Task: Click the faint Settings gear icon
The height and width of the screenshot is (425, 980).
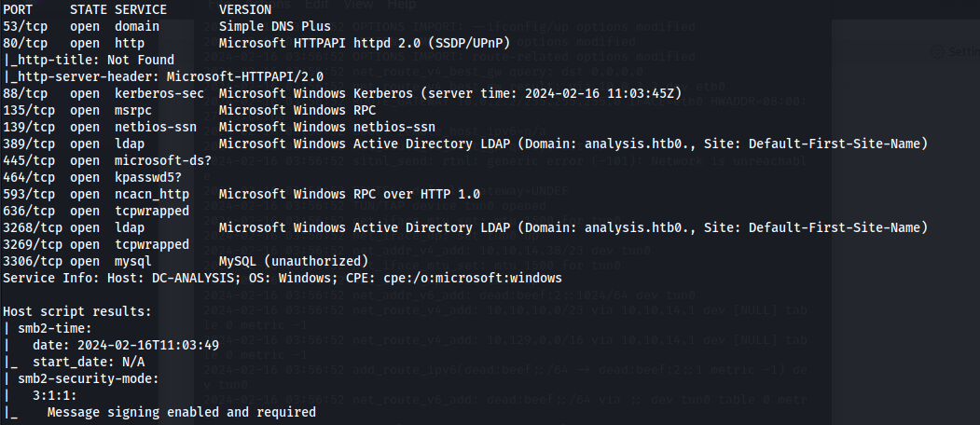Action: tap(937, 52)
